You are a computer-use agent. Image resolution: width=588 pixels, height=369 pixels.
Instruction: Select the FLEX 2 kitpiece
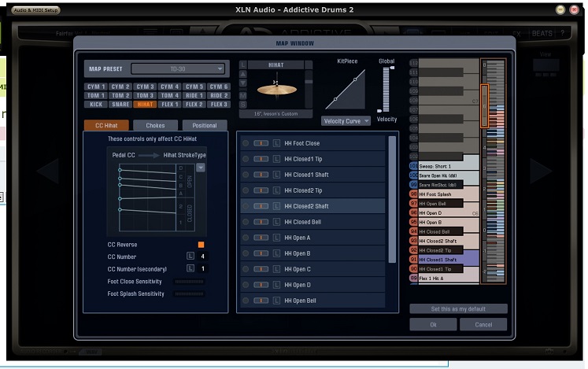[x=194, y=105]
